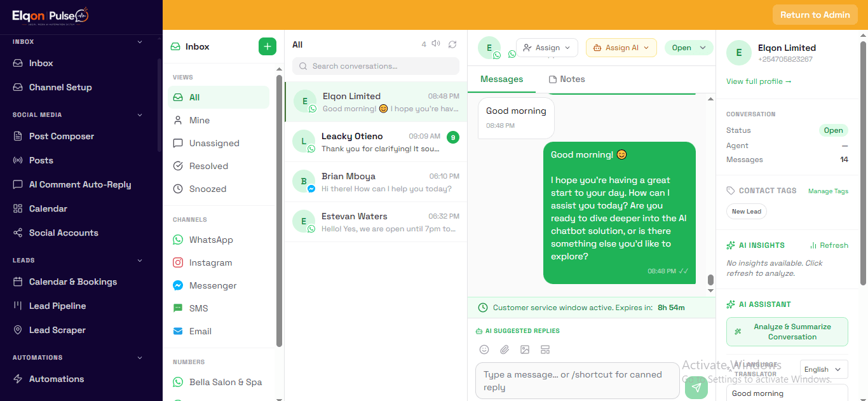Click View full profile link
Screen dimensions: 868x401
[759, 81]
